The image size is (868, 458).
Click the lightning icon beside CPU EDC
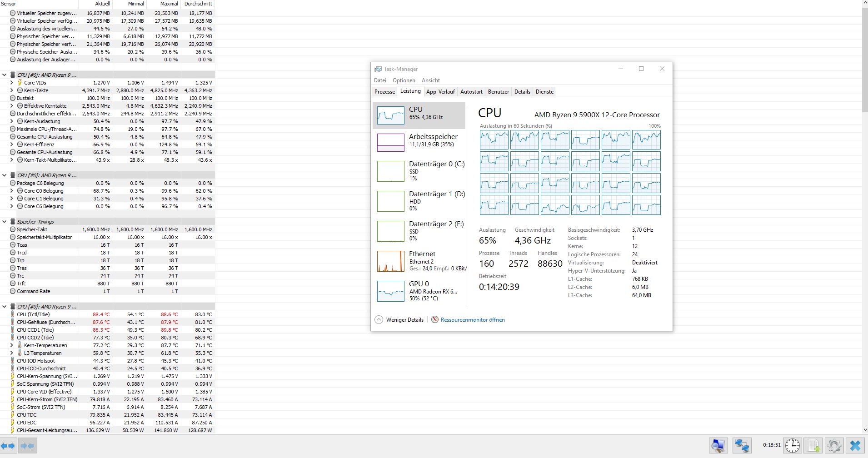[x=13, y=423]
